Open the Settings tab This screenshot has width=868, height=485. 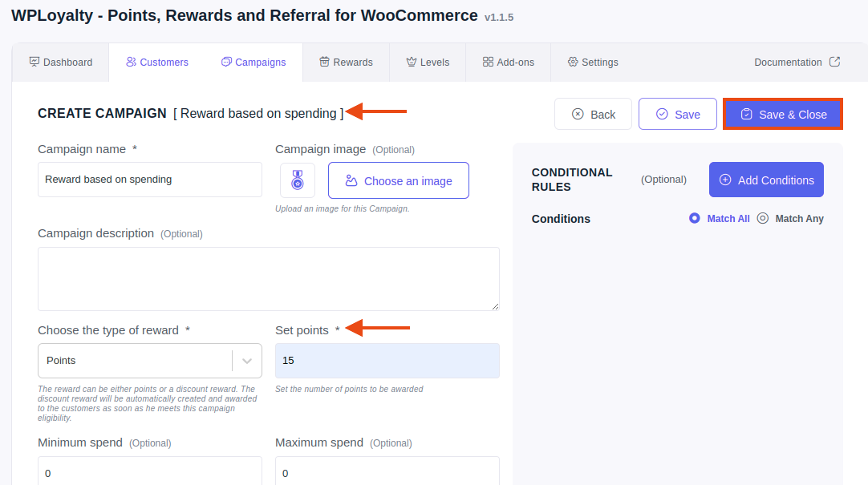[x=593, y=62]
